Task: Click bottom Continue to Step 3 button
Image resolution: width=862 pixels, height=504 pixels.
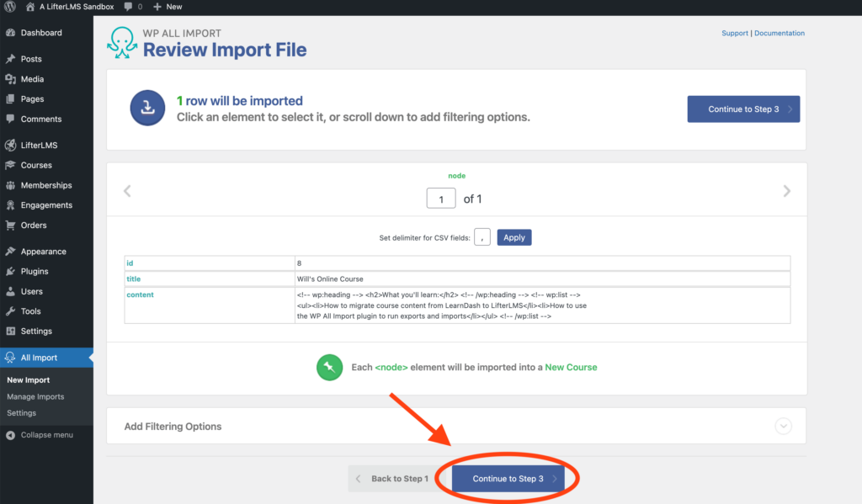Action: coord(508,478)
